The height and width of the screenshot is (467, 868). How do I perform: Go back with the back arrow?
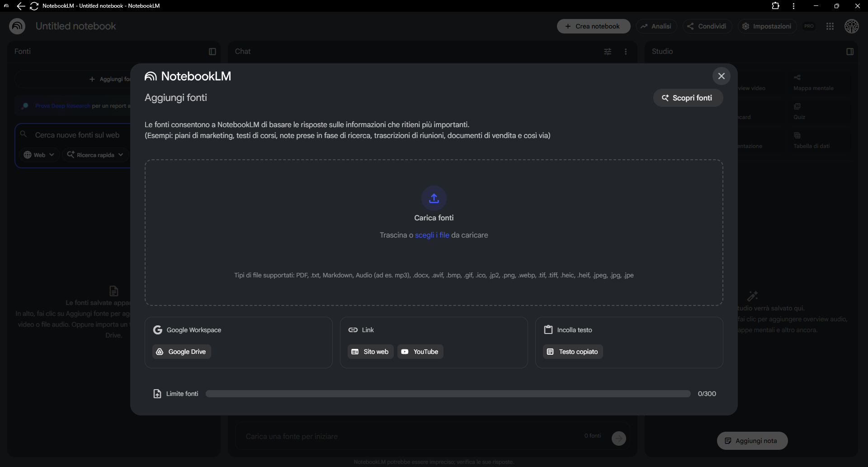click(x=21, y=6)
